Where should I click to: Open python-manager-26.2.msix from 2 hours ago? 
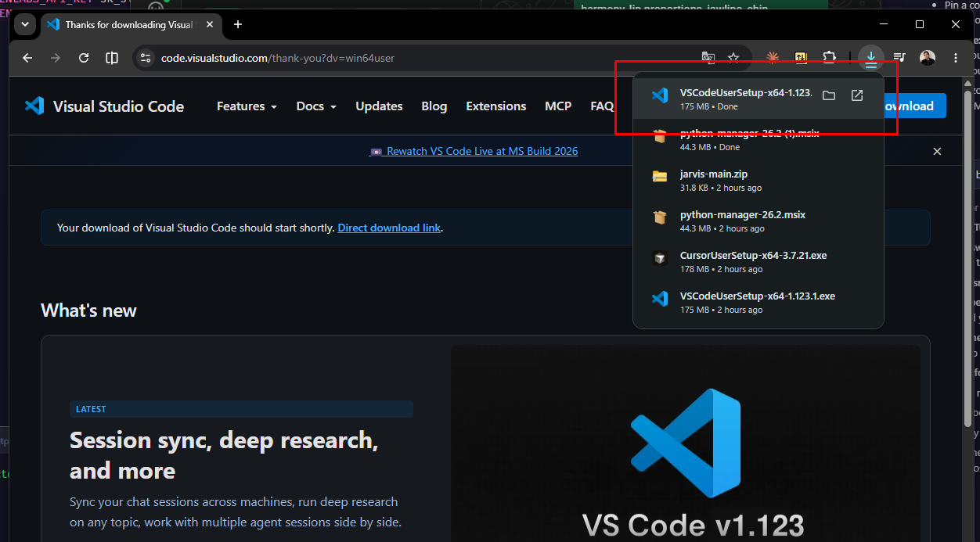(758, 221)
